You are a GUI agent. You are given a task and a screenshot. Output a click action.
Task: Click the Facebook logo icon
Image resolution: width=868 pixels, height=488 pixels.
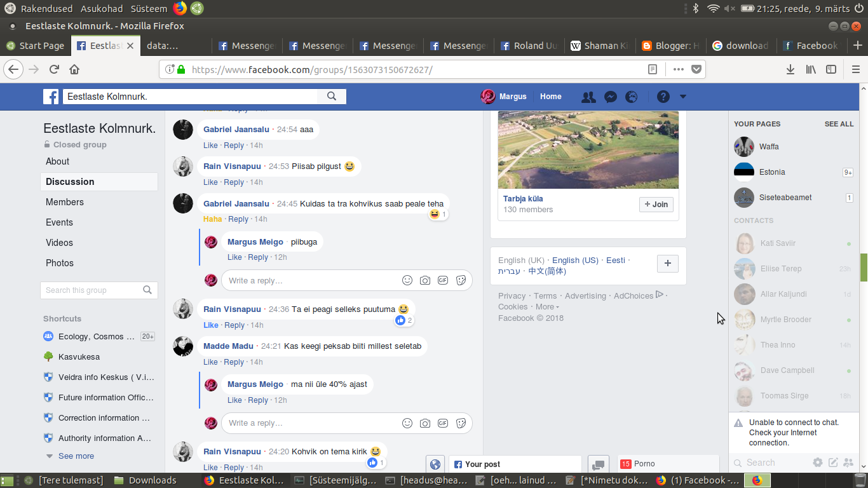[x=51, y=97]
